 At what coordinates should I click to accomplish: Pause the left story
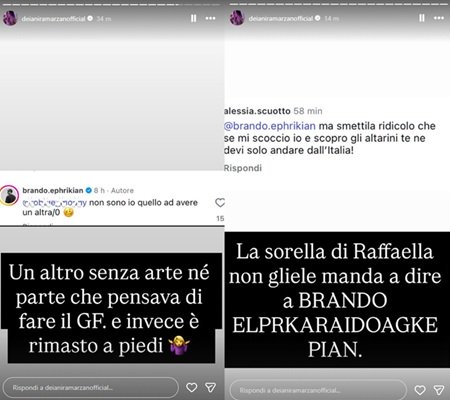tap(193, 18)
